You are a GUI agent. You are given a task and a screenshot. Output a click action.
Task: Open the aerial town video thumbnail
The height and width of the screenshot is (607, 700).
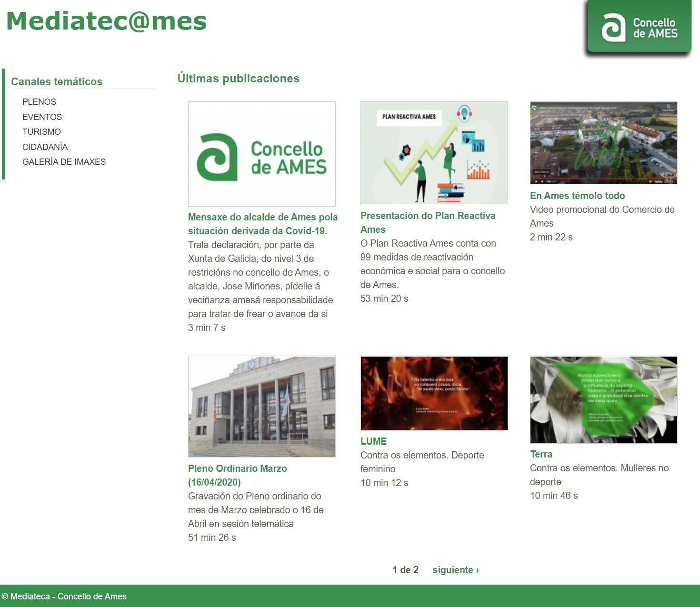click(x=604, y=143)
